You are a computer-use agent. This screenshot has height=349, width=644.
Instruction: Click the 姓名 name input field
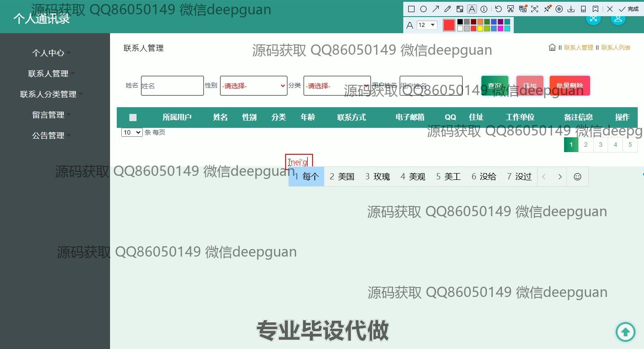(x=172, y=86)
